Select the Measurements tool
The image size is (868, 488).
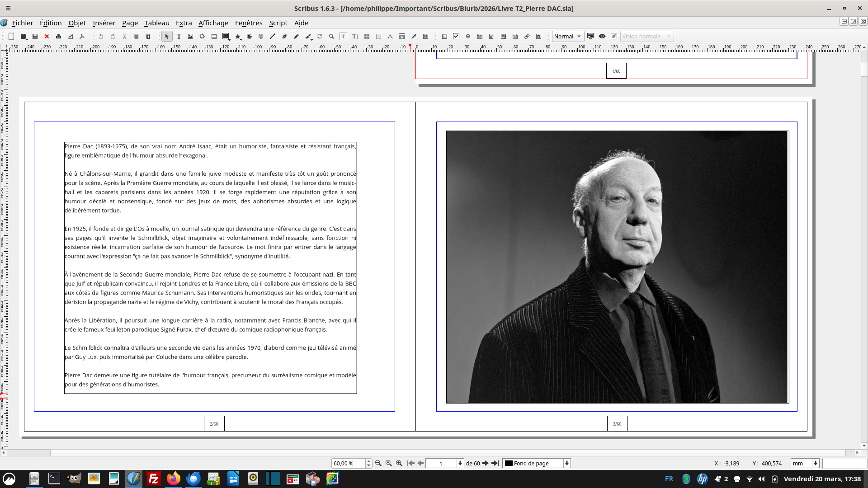pyautogui.click(x=390, y=36)
